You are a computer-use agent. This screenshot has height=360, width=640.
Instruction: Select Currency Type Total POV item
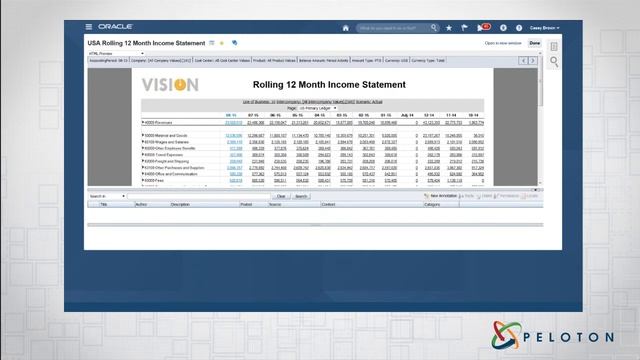pyautogui.click(x=428, y=60)
